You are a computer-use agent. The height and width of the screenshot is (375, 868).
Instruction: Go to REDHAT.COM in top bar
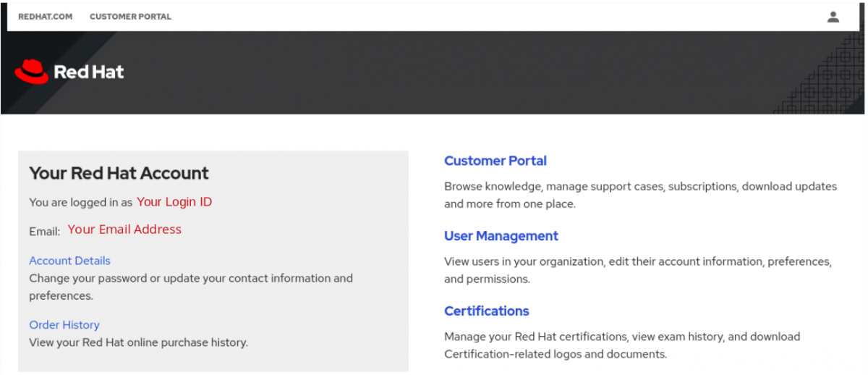(45, 17)
